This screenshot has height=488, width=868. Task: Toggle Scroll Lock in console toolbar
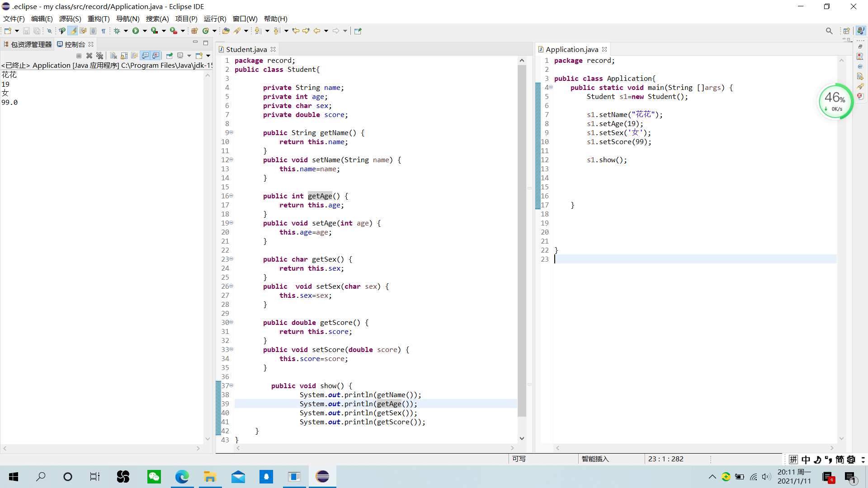tap(124, 56)
